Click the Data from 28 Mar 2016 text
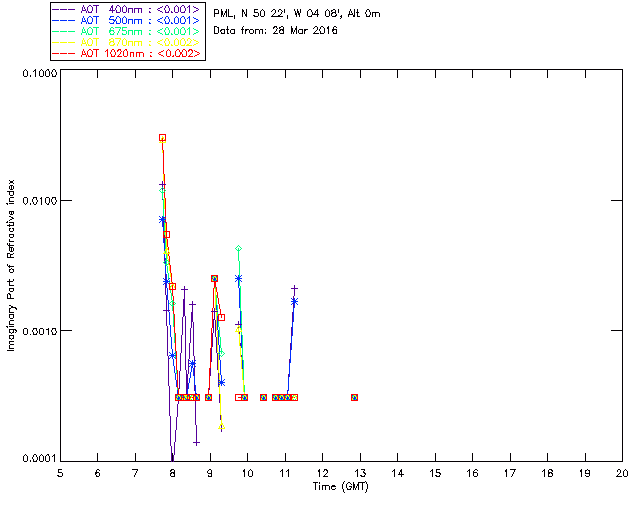Image resolution: width=640 pixels, height=512 pixels. click(275, 30)
